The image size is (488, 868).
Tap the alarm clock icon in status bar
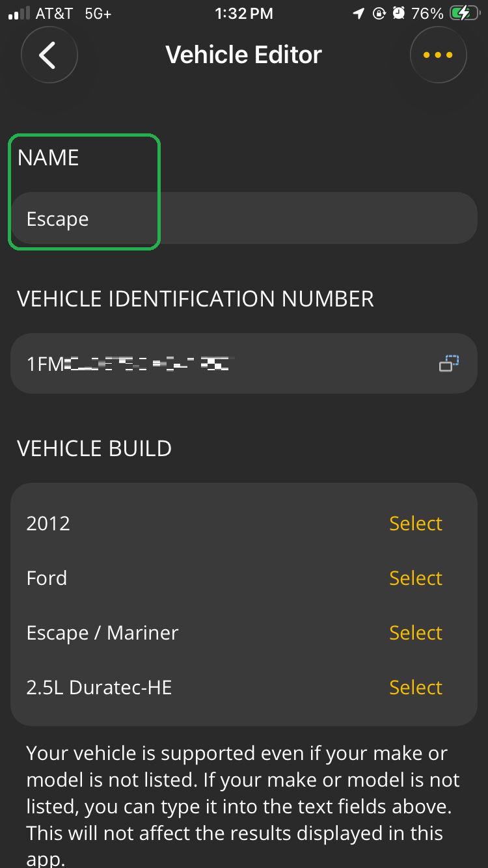click(x=400, y=13)
